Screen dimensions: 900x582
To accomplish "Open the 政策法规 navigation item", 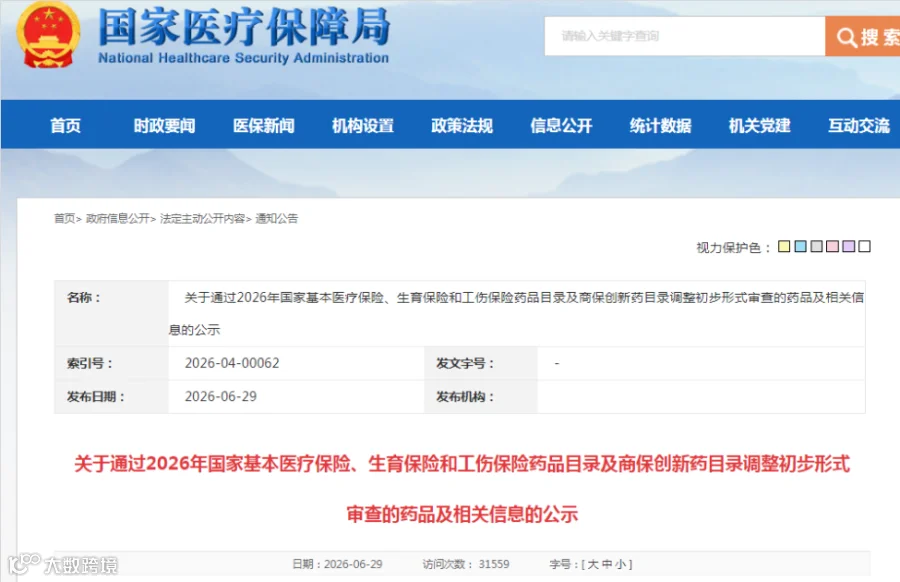I will (462, 125).
